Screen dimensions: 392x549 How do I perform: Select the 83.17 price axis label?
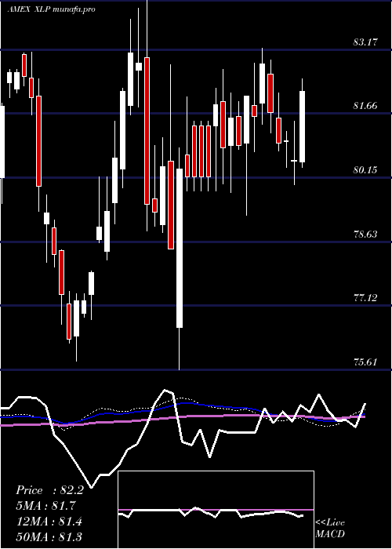coord(365,42)
